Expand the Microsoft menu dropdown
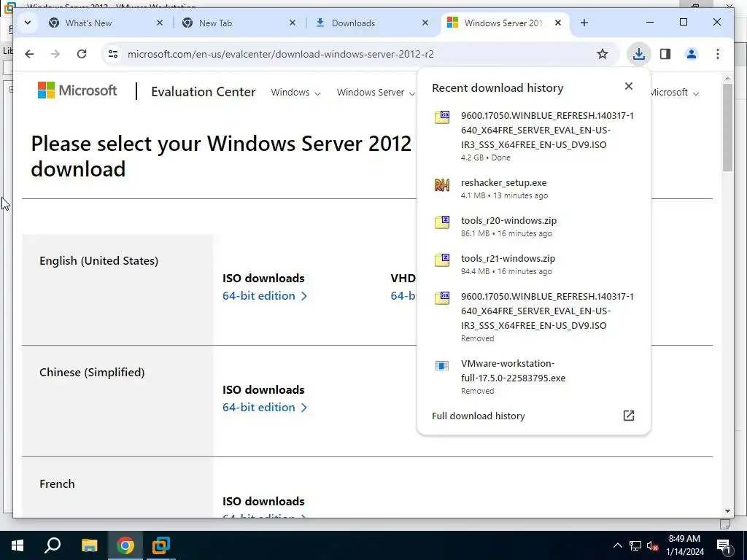Screen dimensions: 747x560 coord(674,93)
